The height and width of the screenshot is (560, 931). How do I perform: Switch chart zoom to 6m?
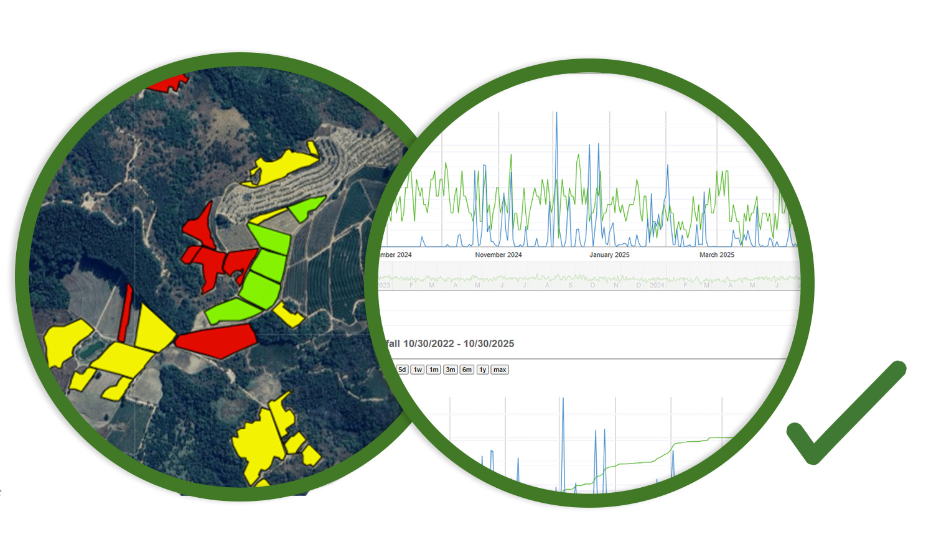click(467, 370)
